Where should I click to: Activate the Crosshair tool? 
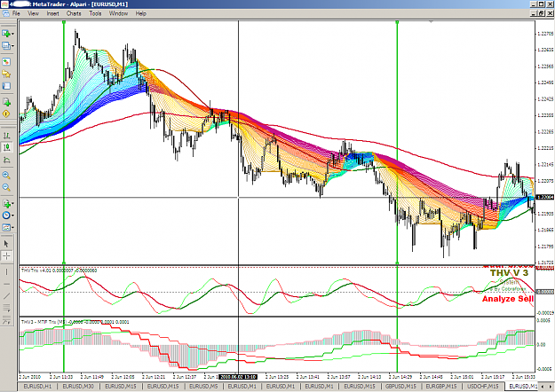coord(6,256)
